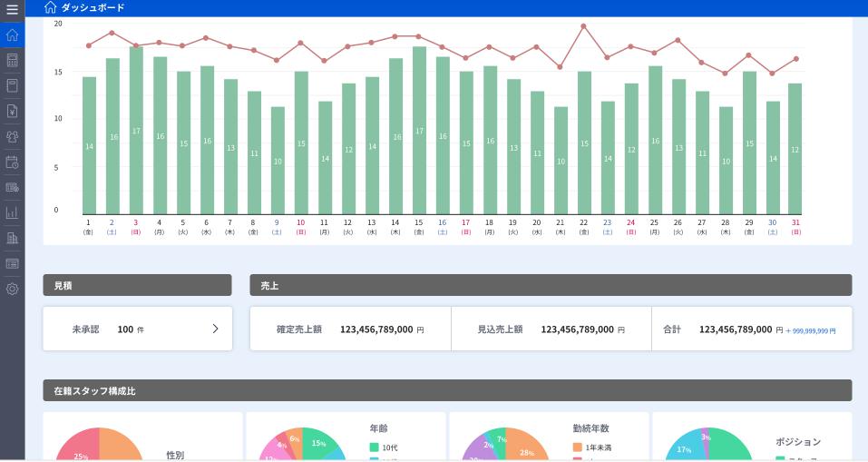Click the x-axis label 16 (土)
This screenshot has height=462, width=868.
click(x=443, y=227)
